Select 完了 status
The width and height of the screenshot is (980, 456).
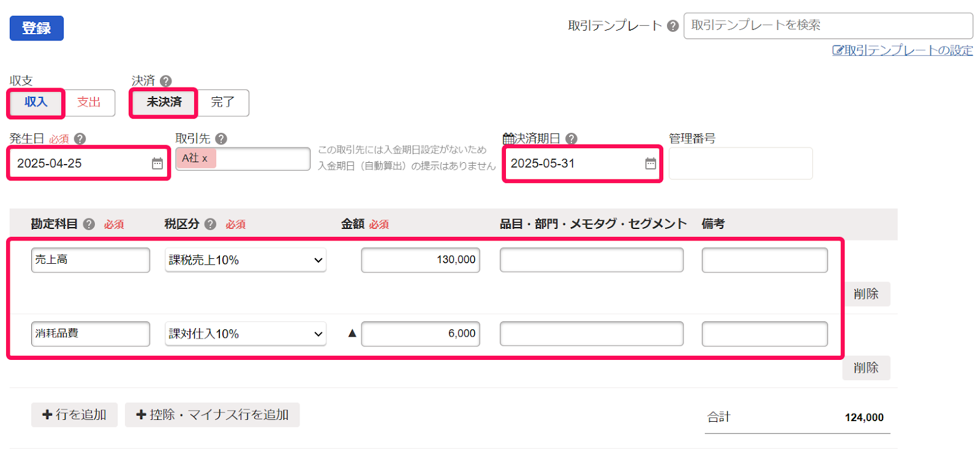click(x=222, y=102)
